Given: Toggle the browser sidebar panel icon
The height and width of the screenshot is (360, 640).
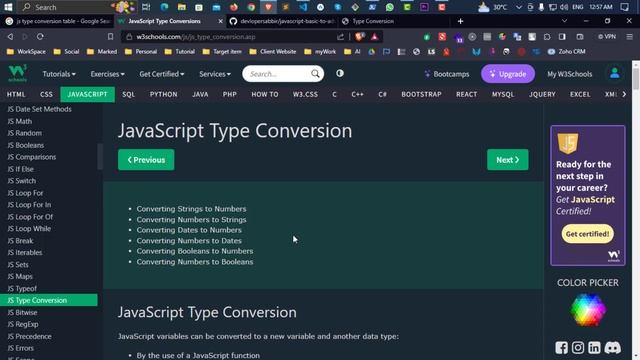Looking at the screenshot, I should (x=562, y=37).
